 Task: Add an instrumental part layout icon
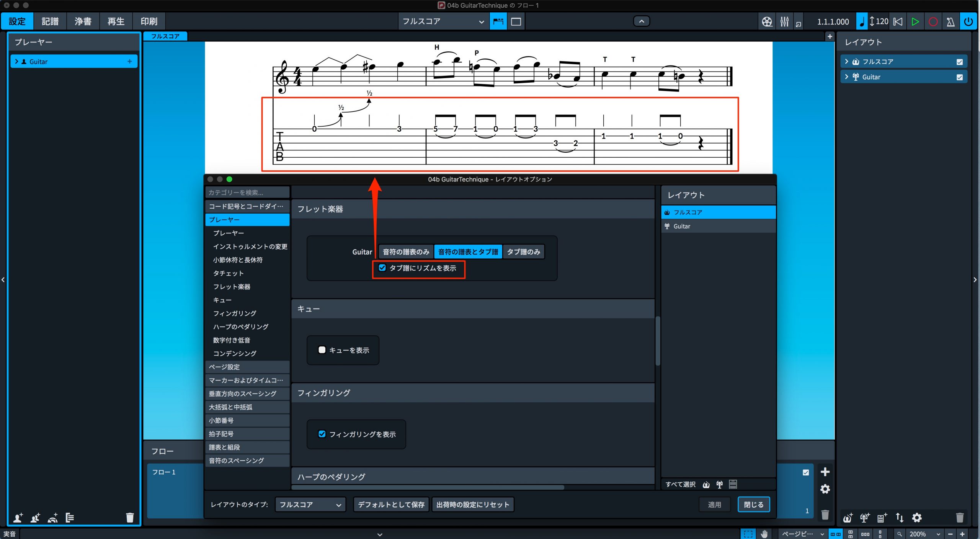tap(865, 518)
